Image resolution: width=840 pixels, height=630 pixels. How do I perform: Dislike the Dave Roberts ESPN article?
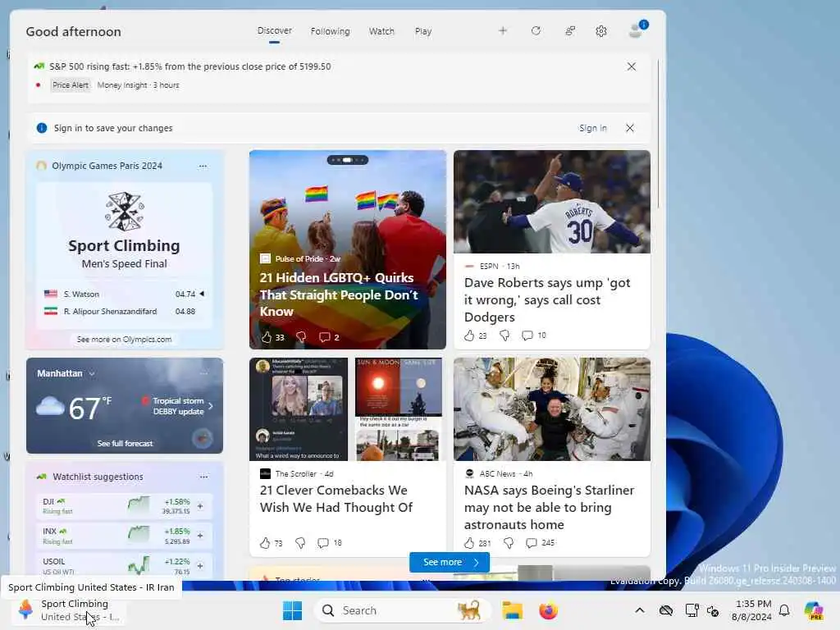point(504,336)
